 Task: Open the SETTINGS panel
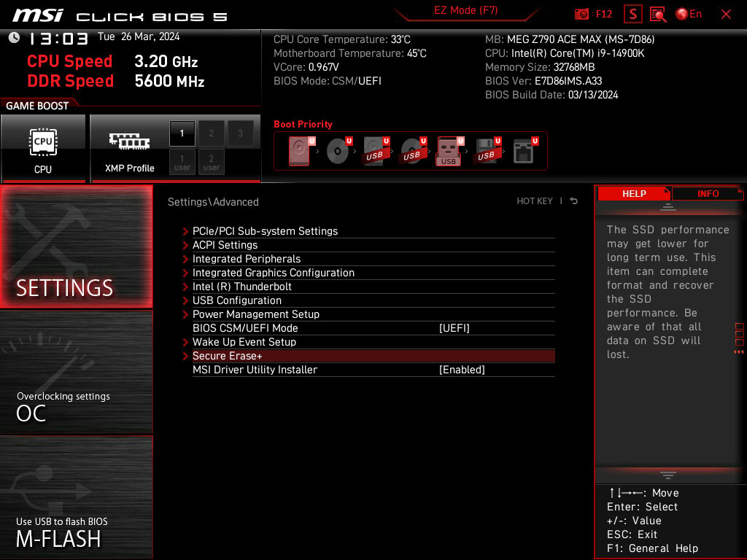[x=76, y=246]
